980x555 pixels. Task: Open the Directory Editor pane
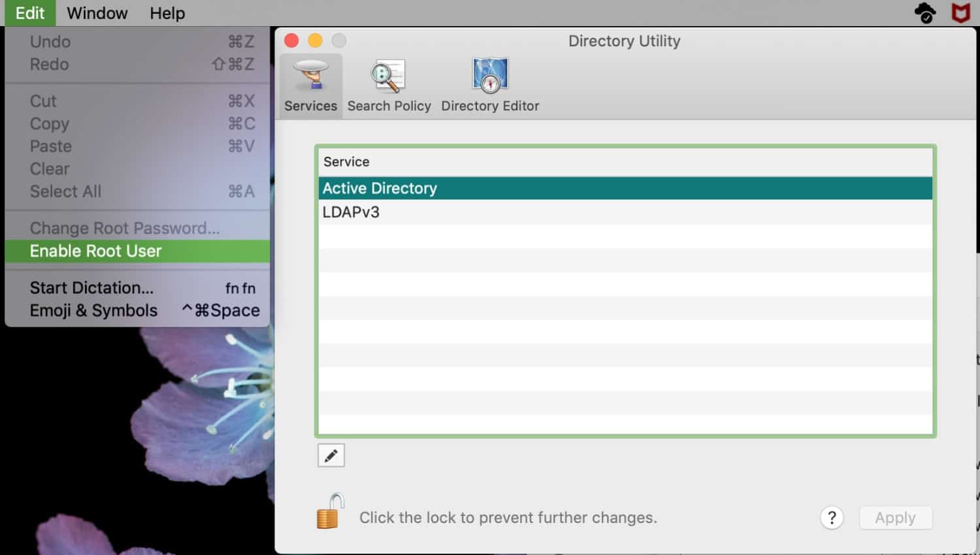pos(490,86)
